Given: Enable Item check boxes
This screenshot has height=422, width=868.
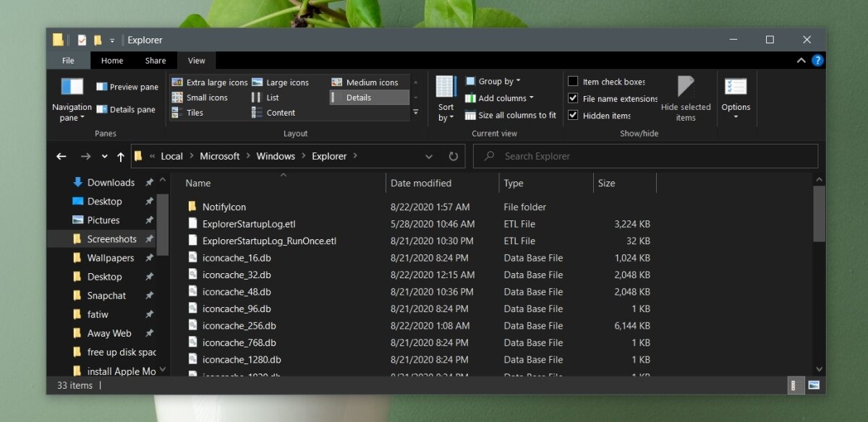Looking at the screenshot, I should 573,82.
